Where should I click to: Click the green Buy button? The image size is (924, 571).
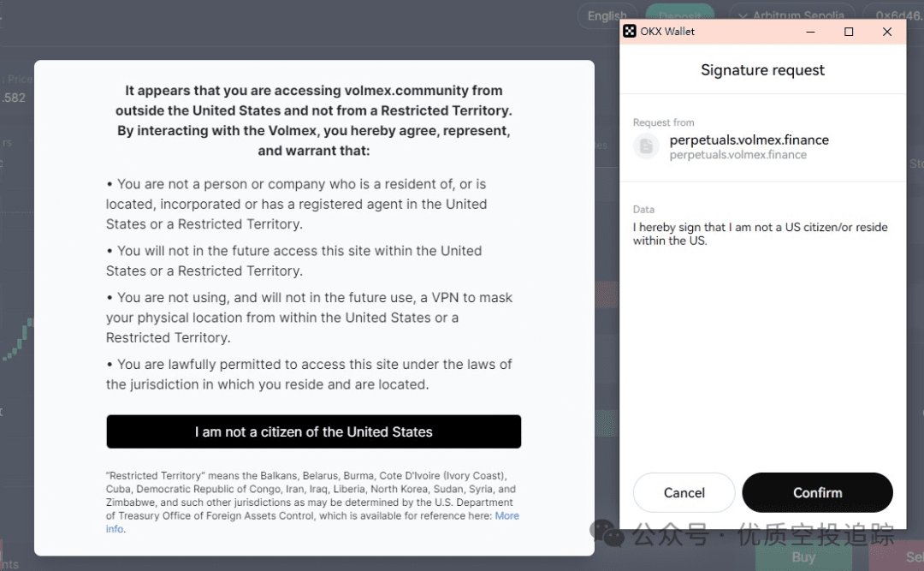pos(803,557)
